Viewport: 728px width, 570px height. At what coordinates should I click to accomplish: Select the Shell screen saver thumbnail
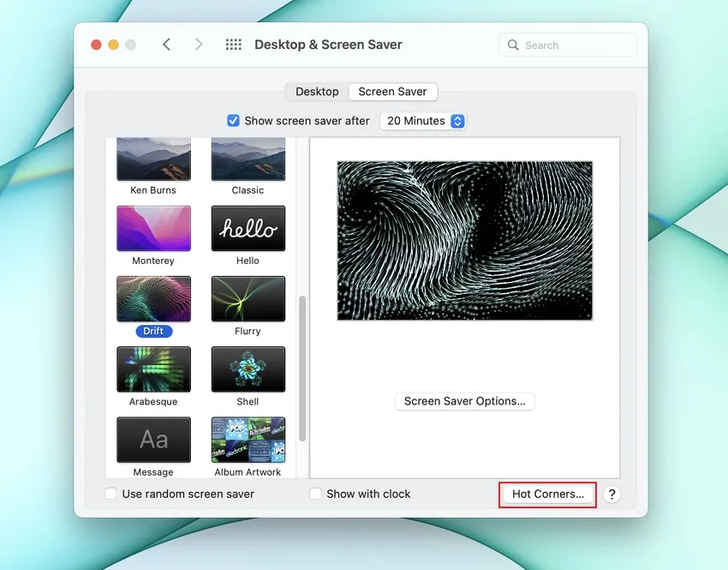tap(248, 369)
